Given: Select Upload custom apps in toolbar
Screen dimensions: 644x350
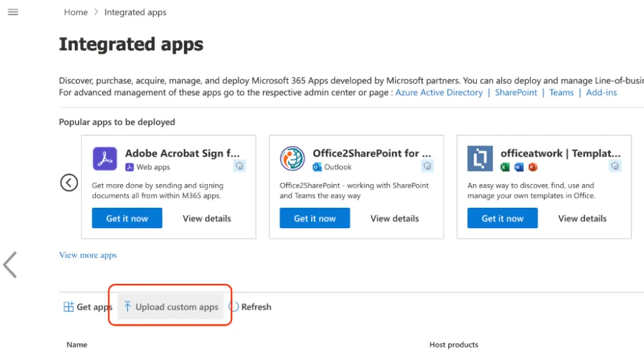Looking at the screenshot, I should pyautogui.click(x=171, y=307).
